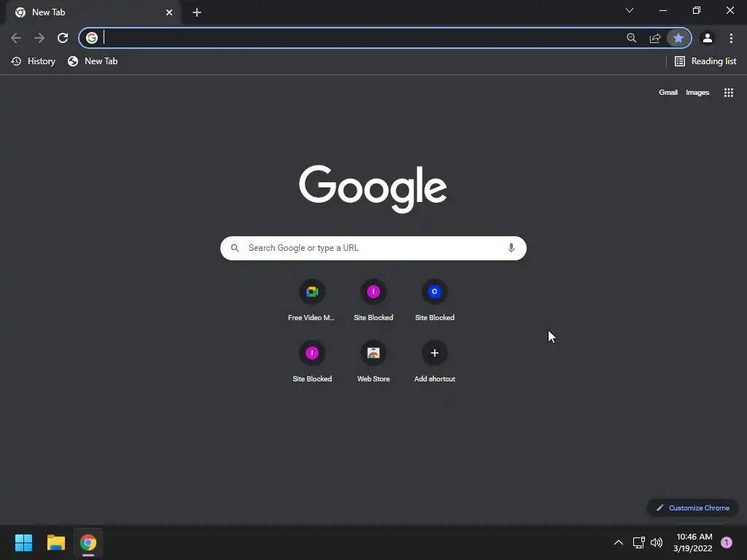Reload the current page
The image size is (747, 560).
coord(63,38)
